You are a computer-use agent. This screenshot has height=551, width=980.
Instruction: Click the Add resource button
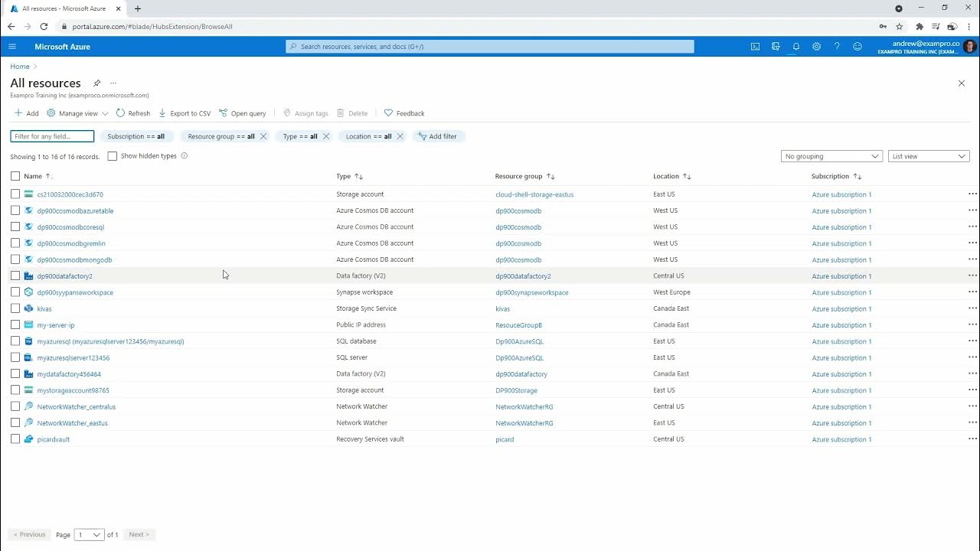(26, 113)
